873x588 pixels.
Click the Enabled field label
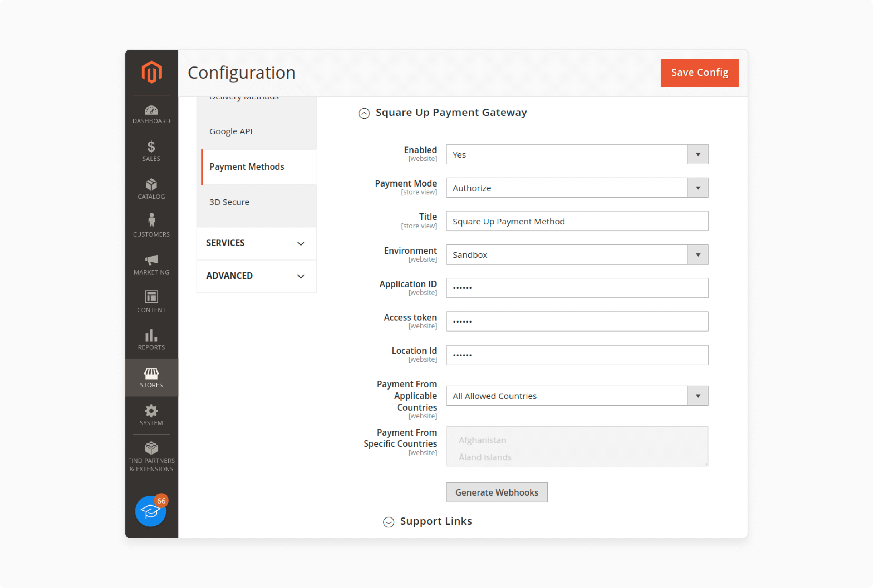(x=420, y=150)
